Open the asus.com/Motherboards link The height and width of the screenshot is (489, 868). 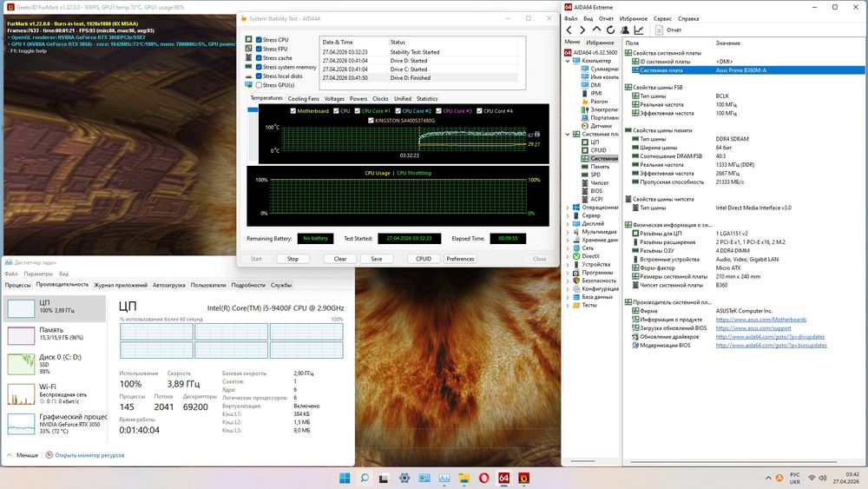pos(760,320)
